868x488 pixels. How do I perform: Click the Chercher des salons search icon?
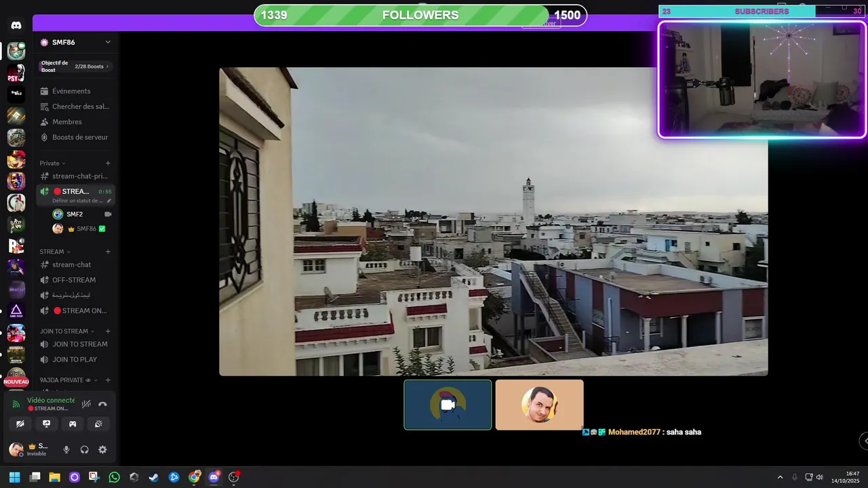(x=44, y=106)
